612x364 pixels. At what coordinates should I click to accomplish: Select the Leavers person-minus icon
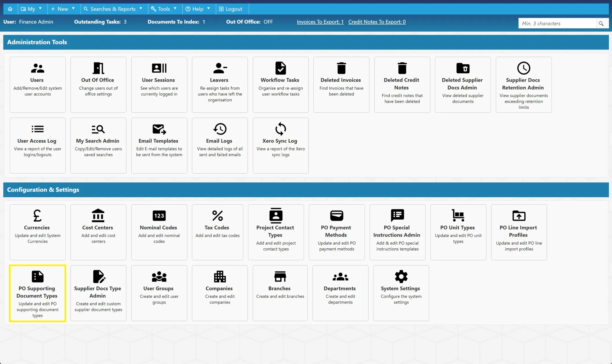tap(220, 68)
